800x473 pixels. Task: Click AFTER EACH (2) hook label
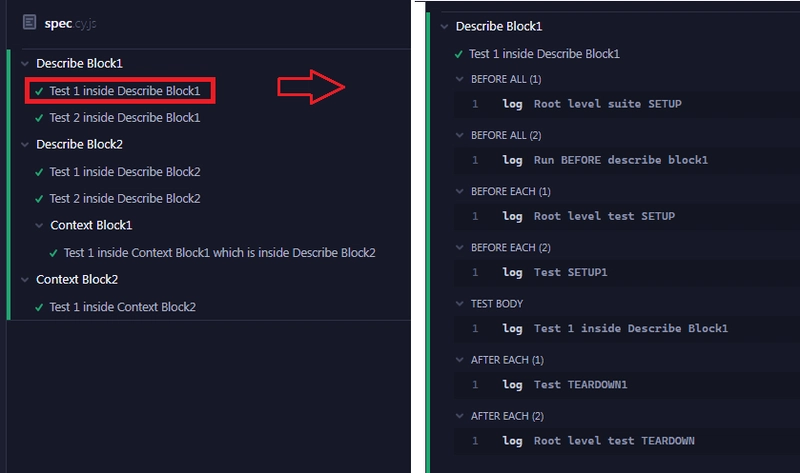[x=507, y=416]
